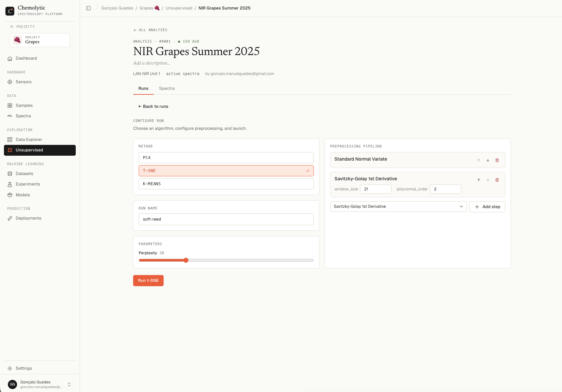
Task: Click the Unsupervised breadcrumb link
Action: coord(179,8)
